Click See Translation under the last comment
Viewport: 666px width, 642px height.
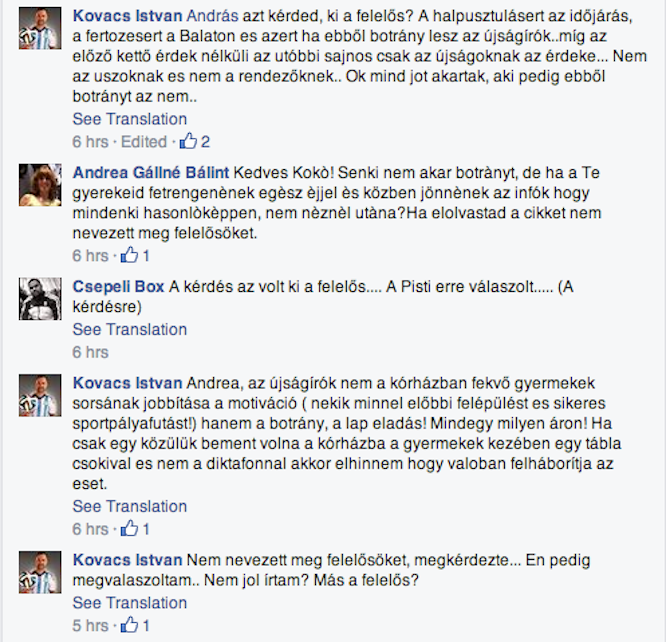pyautogui.click(x=130, y=603)
